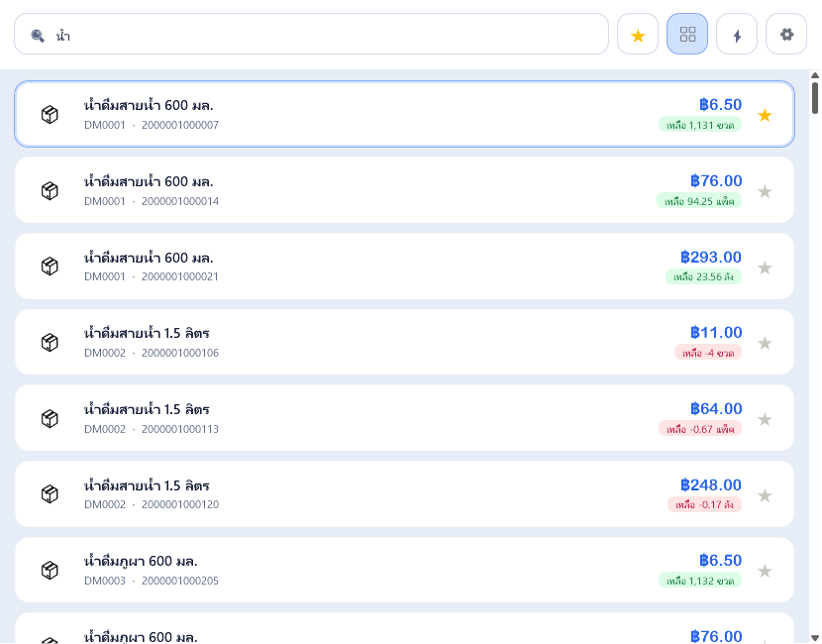Open quick actions lightning bolt button
Screen dimensions: 822x644
(x=737, y=34)
